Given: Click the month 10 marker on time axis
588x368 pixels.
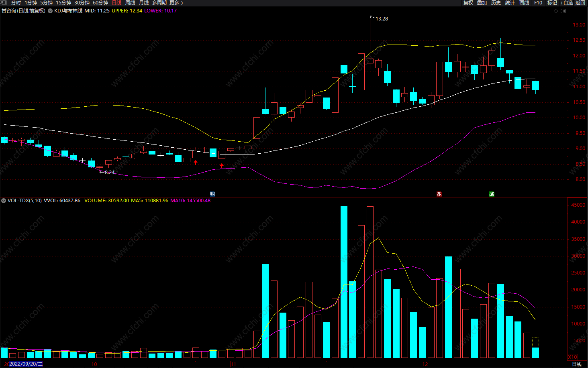Looking at the screenshot, I should click(x=94, y=364).
